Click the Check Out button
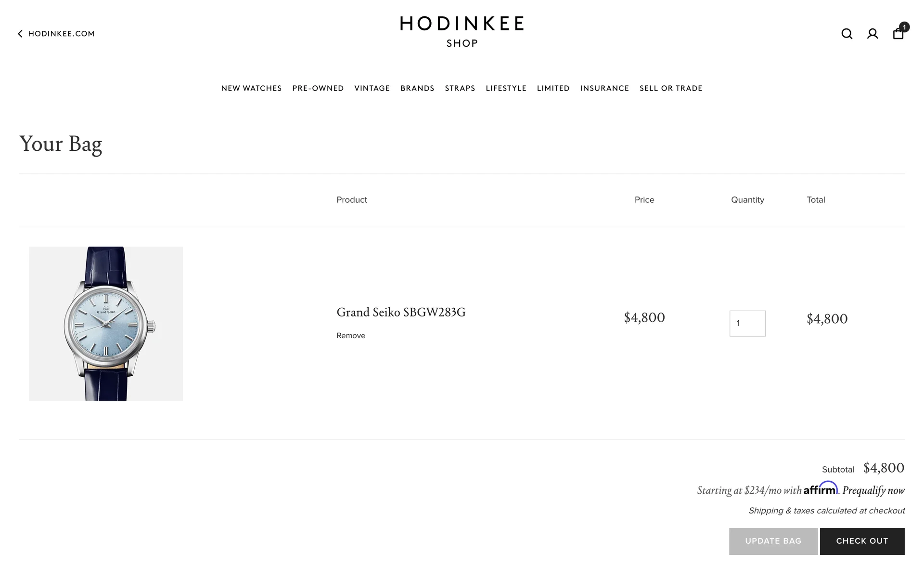924x578 pixels. [x=862, y=541]
